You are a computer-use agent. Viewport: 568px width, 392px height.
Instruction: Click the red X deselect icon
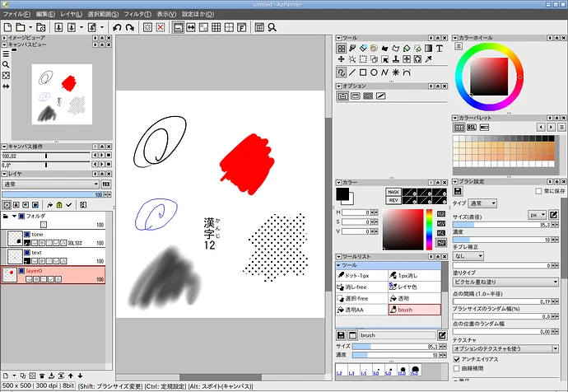[x=161, y=27]
